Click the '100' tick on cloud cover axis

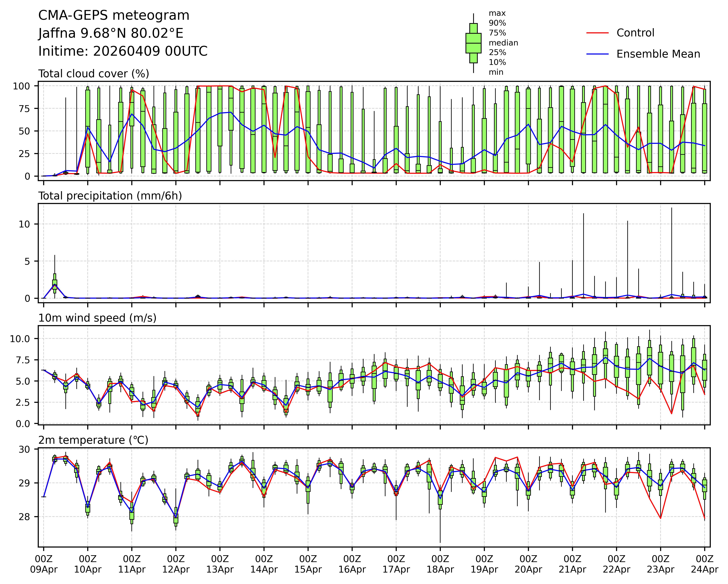tap(21, 86)
